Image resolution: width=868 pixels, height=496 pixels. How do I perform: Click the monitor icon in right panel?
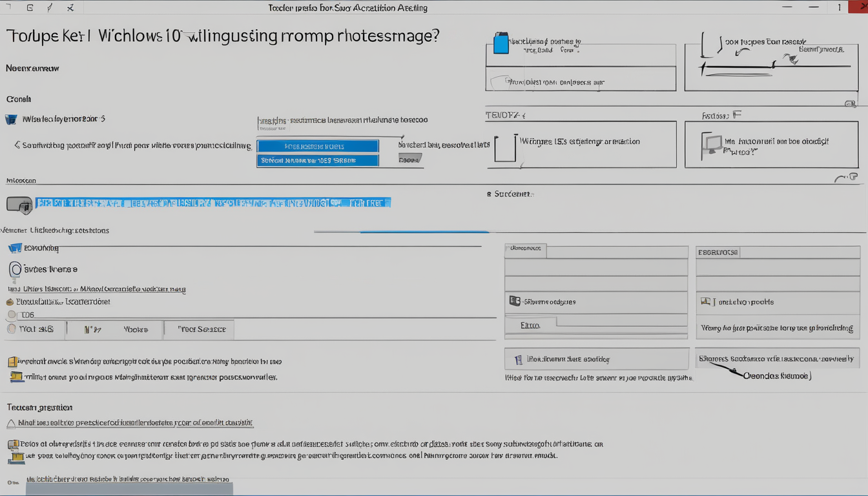click(711, 147)
